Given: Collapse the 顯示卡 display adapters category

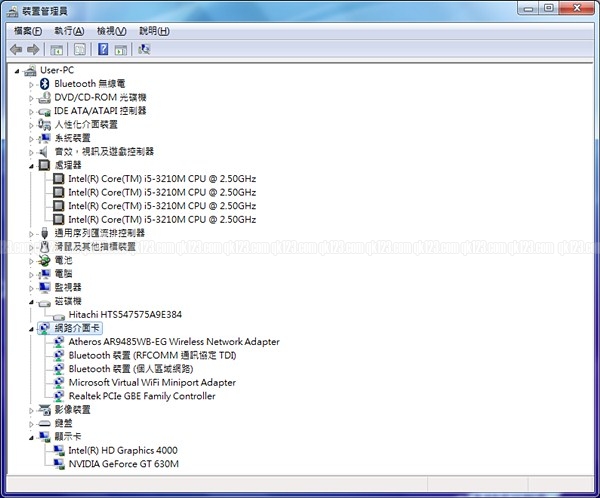Looking at the screenshot, I should click(32, 437).
